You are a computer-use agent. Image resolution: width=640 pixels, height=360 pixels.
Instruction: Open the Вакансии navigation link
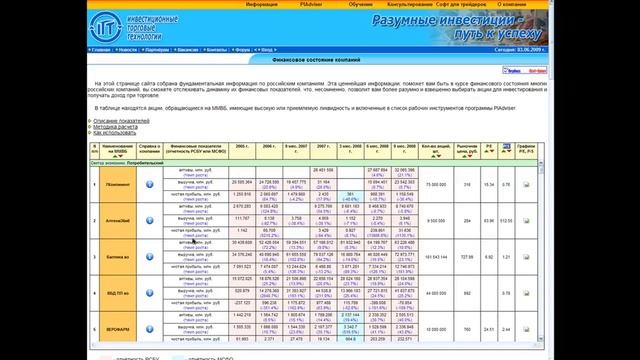[188, 50]
